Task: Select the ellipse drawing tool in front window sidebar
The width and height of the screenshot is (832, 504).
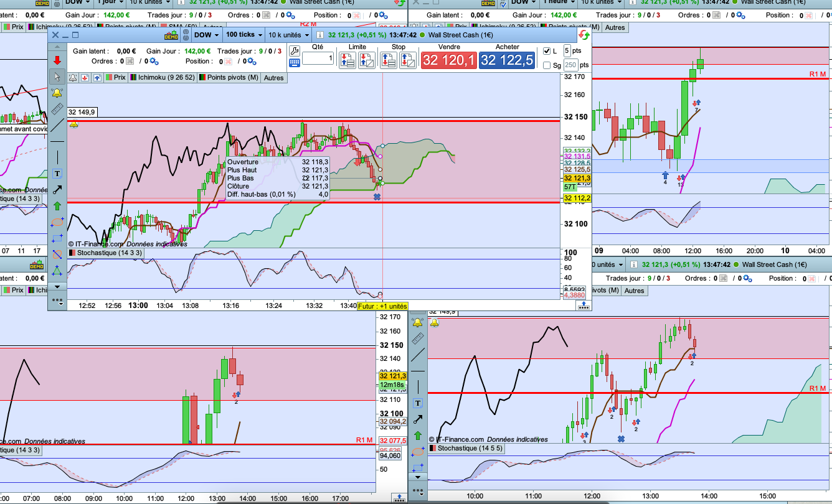Action: (x=57, y=222)
